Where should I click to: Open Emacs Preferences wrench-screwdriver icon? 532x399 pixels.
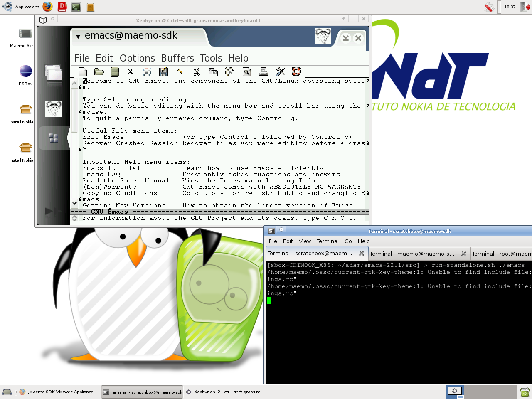click(281, 72)
